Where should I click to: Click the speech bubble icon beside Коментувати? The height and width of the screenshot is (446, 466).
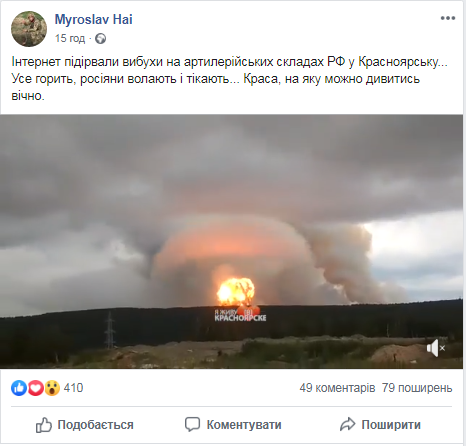[192, 424]
